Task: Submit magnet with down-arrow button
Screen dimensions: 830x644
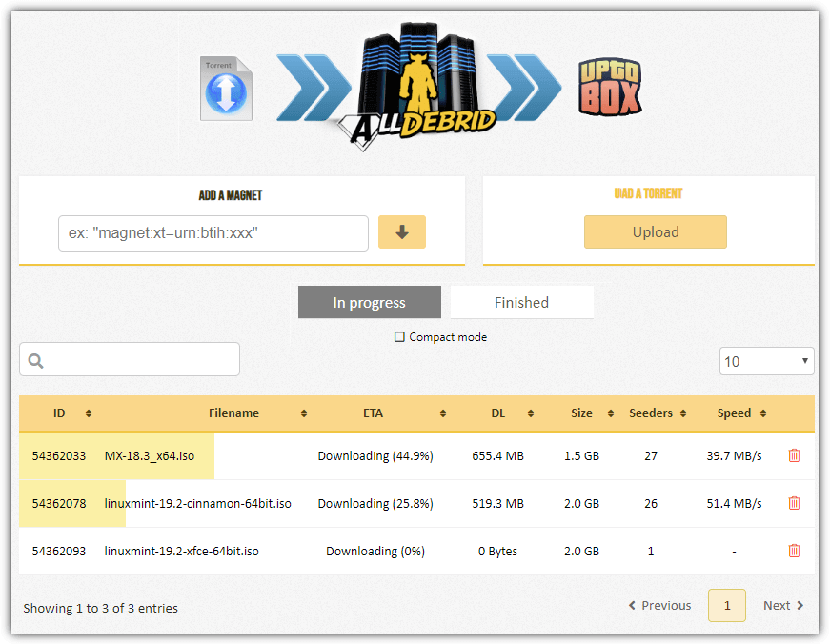Action: point(402,231)
